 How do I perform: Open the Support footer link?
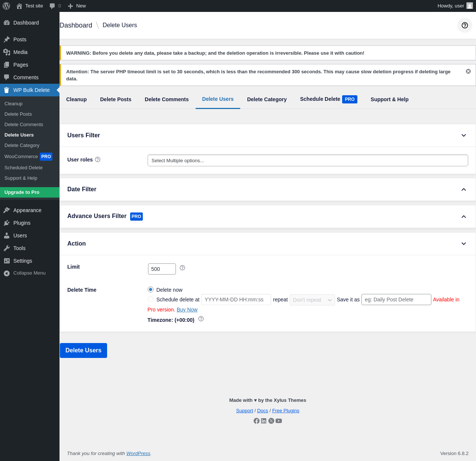pos(245,411)
